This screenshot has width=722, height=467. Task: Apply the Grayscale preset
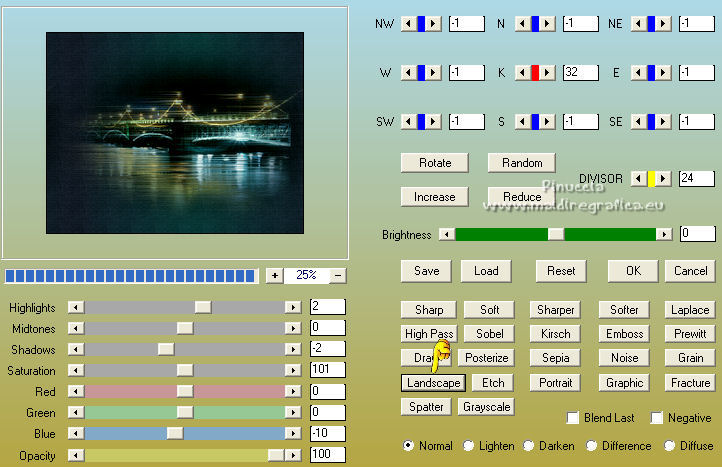coord(487,407)
